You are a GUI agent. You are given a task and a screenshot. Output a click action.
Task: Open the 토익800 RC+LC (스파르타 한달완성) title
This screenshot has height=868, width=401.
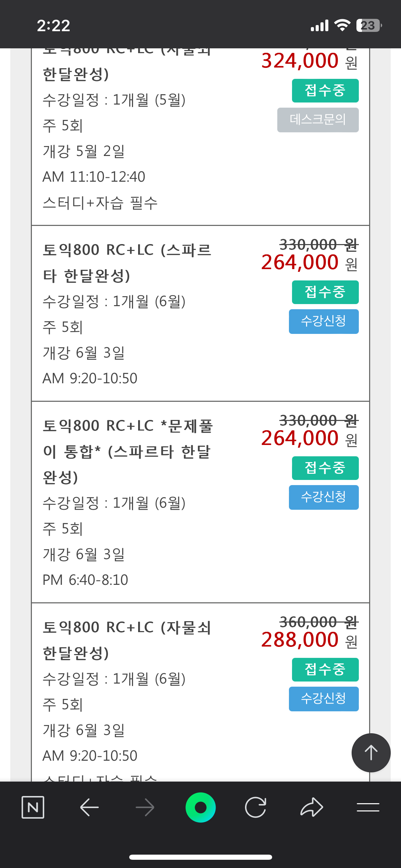[x=127, y=263]
